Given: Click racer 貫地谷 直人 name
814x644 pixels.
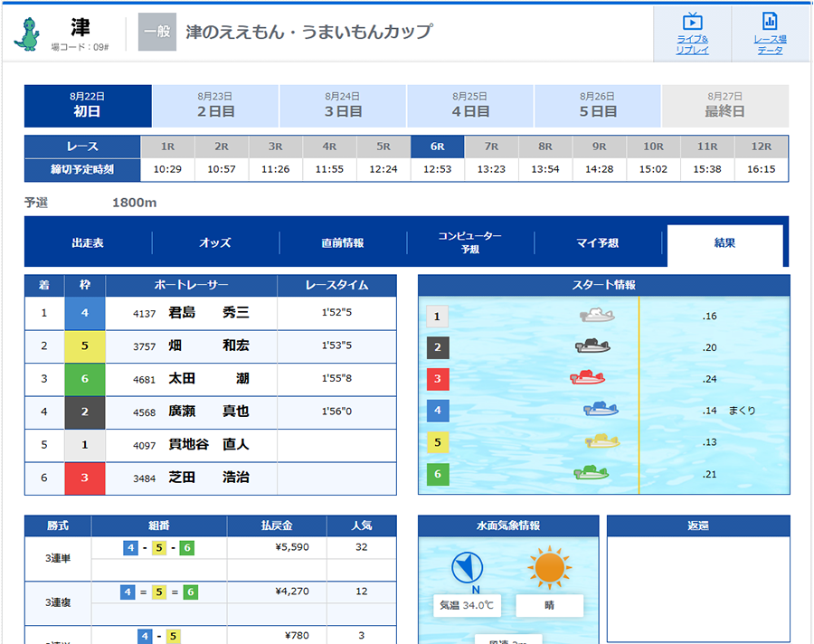Looking at the screenshot, I should (209, 445).
